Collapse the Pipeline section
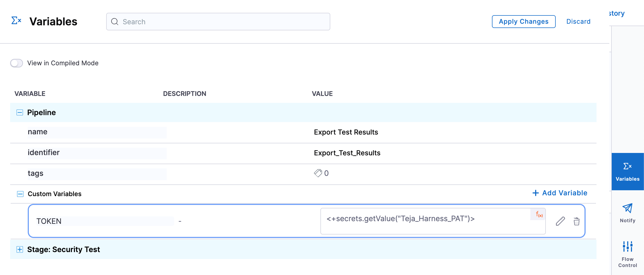This screenshot has height=275, width=644. pos(20,112)
